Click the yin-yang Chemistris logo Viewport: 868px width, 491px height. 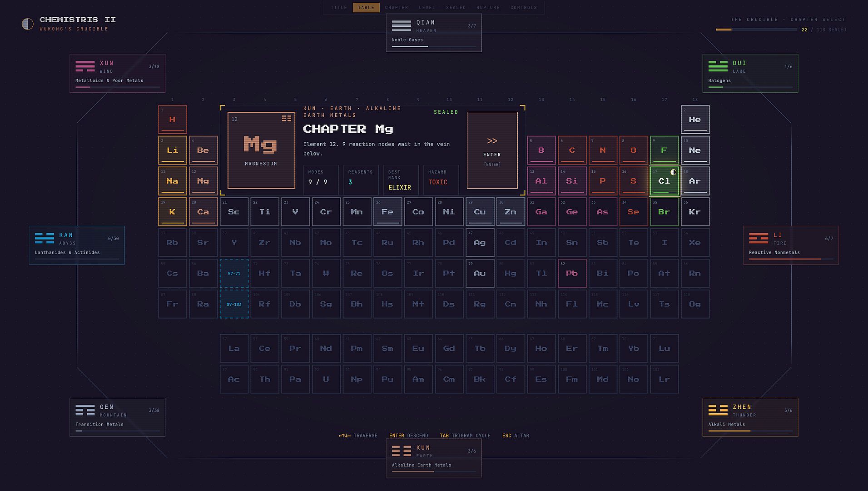point(28,24)
